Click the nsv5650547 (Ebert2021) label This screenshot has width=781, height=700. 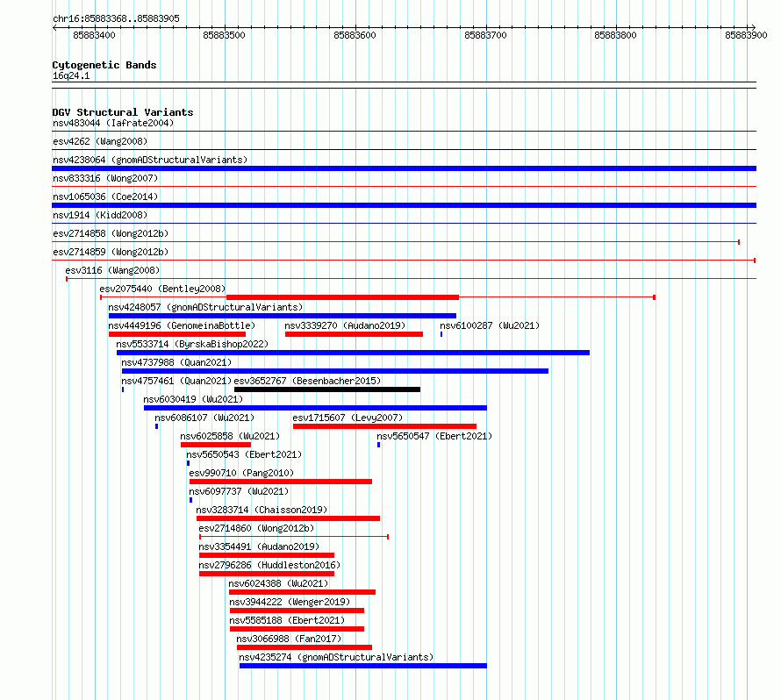coord(434,436)
